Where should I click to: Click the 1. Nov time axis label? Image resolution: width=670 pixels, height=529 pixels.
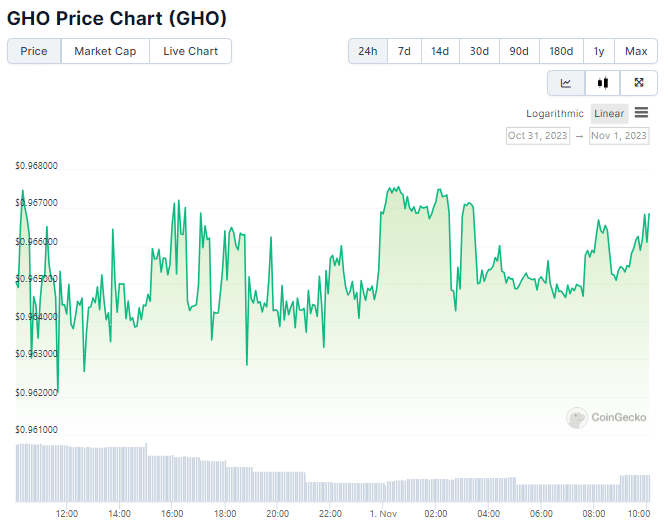[x=383, y=514]
